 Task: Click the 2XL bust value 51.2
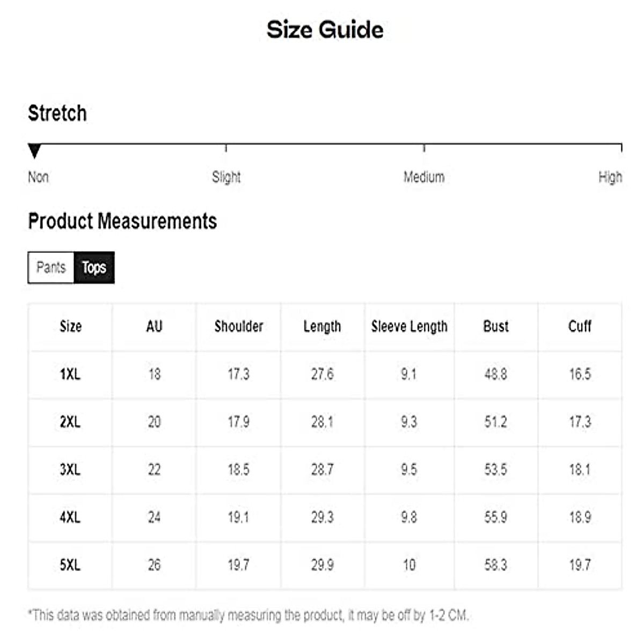[x=496, y=422]
